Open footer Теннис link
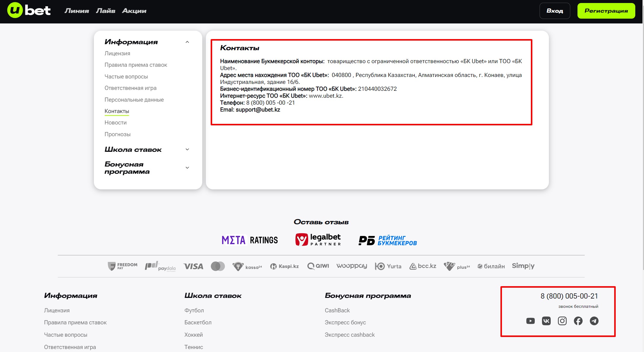Screen dimensions: 644x352 point(194,347)
